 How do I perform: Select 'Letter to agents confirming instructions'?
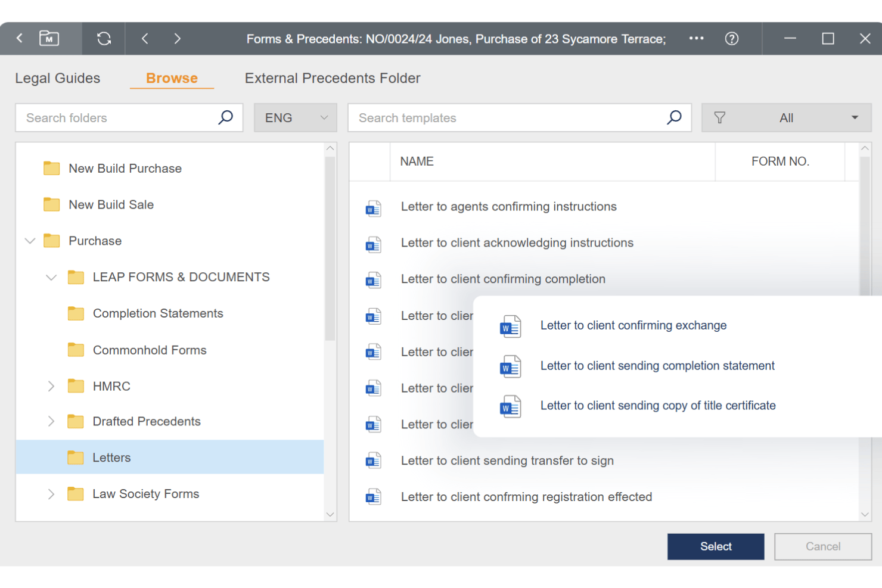point(508,207)
